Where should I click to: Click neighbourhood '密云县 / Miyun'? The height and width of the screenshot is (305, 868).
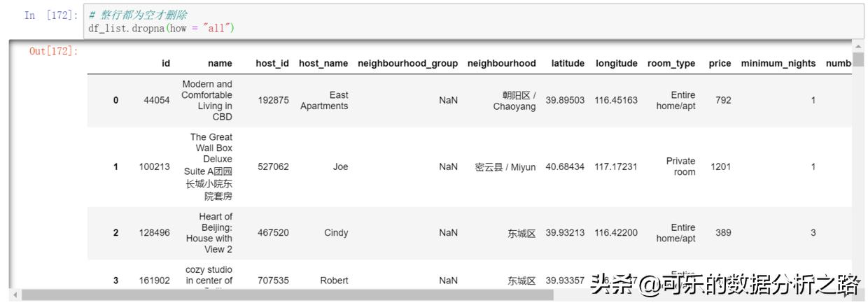click(x=505, y=166)
